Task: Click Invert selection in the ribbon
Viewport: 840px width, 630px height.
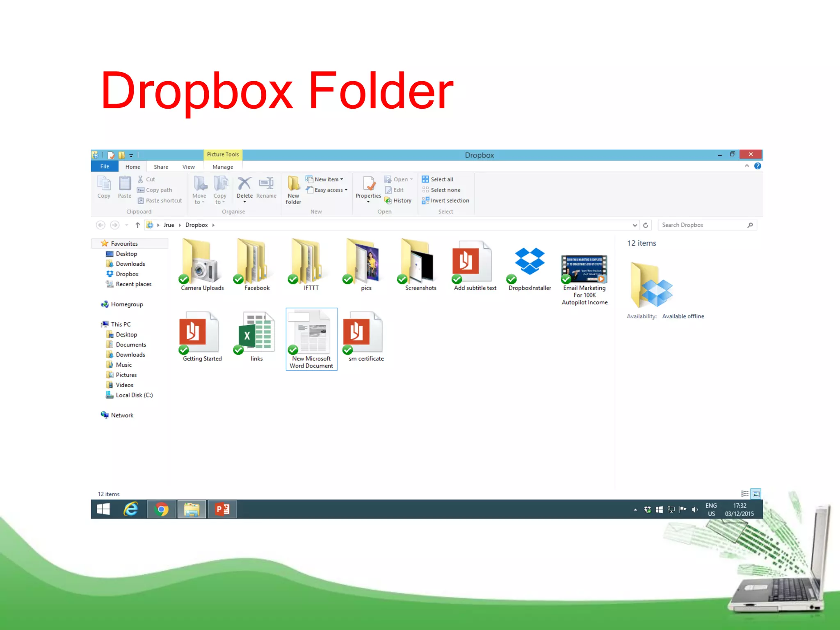Action: [x=445, y=201]
